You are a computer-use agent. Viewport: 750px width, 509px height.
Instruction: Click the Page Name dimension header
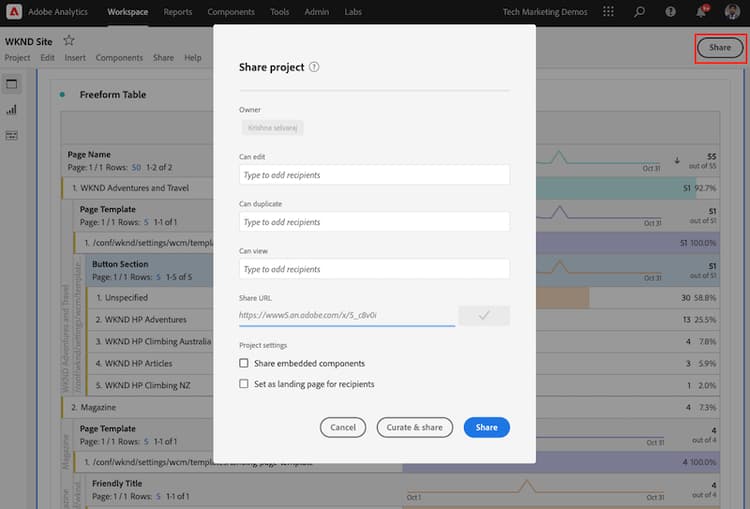tap(89, 155)
